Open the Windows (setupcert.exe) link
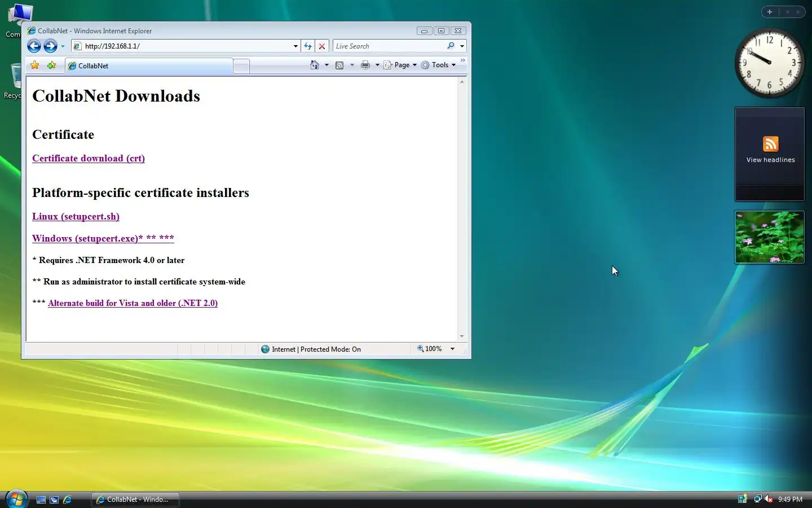The width and height of the screenshot is (812, 508). [103, 238]
